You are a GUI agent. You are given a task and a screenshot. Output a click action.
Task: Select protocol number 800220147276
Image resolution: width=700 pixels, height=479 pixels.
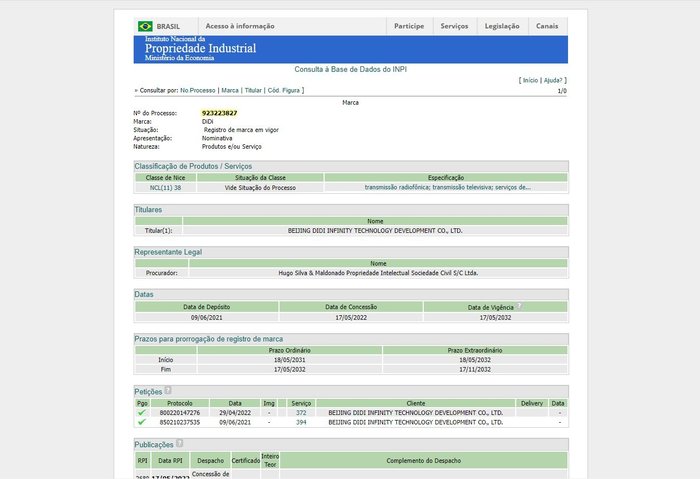(179, 412)
